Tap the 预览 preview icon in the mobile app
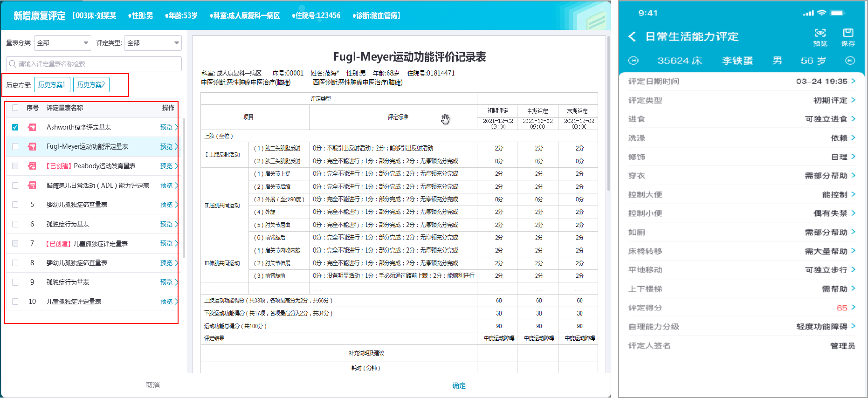Screen dimensions: 868x398 (x=820, y=37)
